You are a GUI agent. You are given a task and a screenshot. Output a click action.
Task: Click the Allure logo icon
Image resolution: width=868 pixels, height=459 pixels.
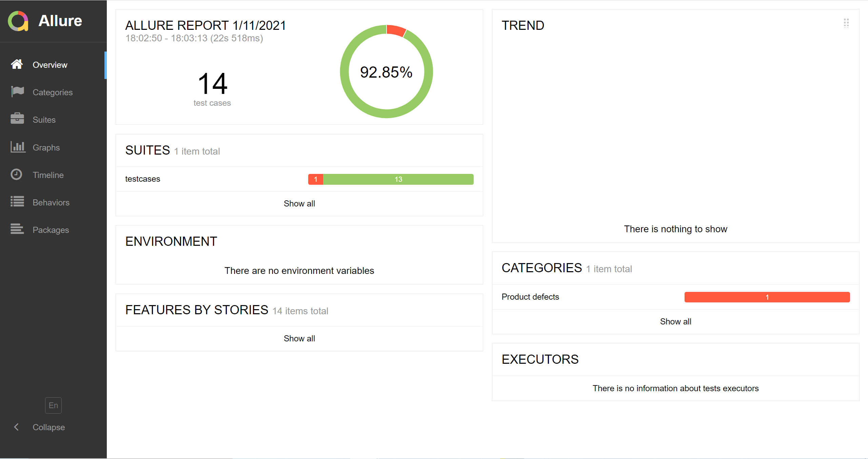coord(18,21)
